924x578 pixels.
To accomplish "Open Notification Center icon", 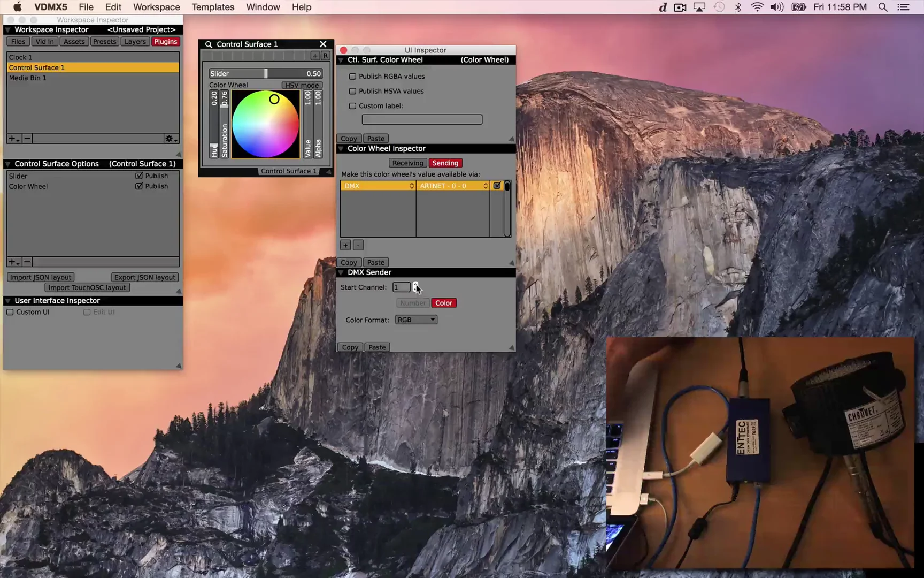I will click(903, 7).
